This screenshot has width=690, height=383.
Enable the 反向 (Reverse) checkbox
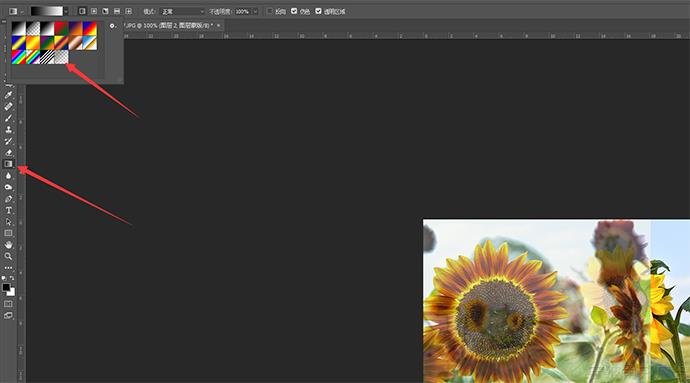pyautogui.click(x=270, y=11)
